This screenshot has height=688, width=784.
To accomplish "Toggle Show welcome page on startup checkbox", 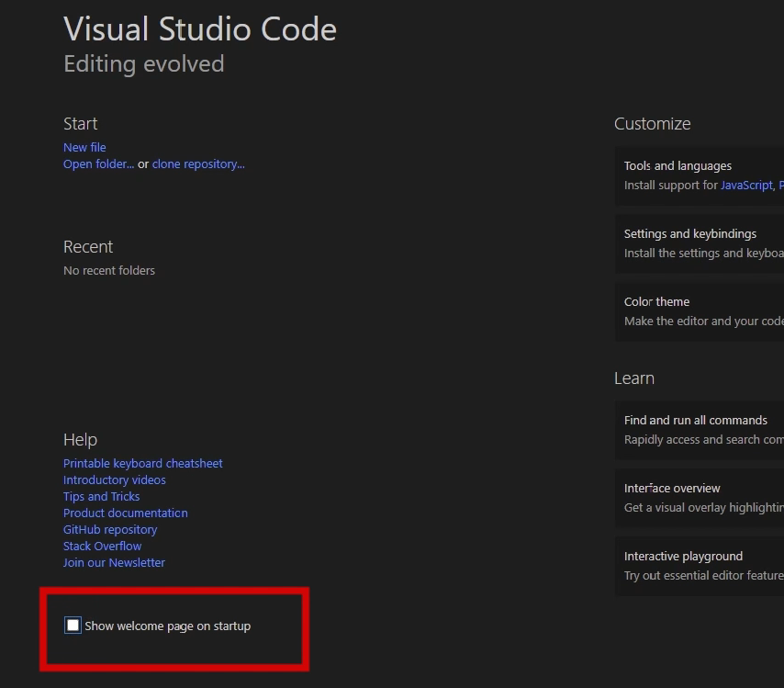I will click(73, 625).
